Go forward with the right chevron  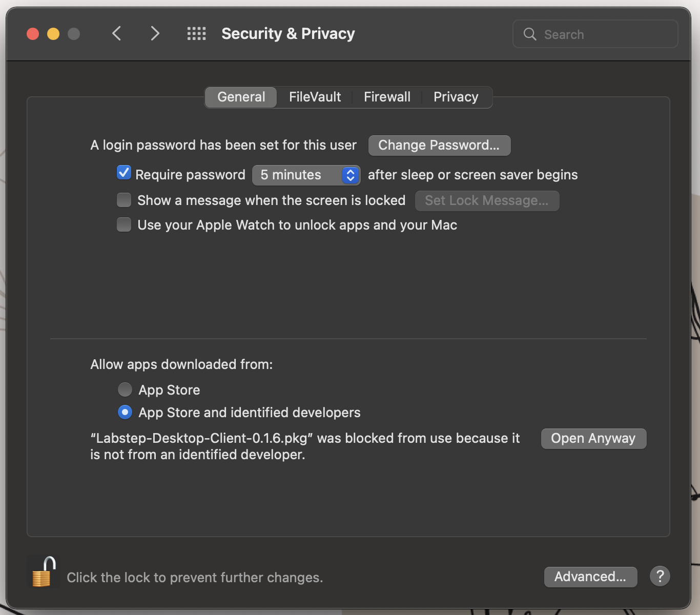[x=155, y=34]
